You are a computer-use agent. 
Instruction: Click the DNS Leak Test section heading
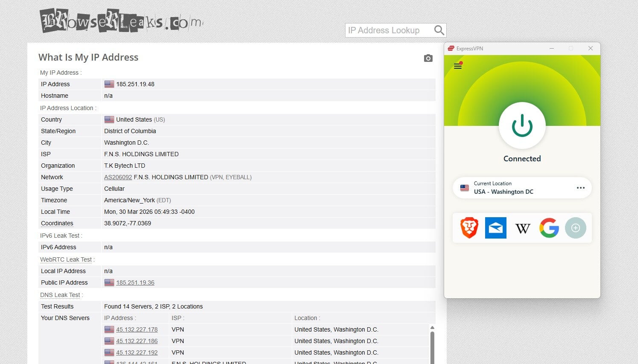[x=60, y=295]
